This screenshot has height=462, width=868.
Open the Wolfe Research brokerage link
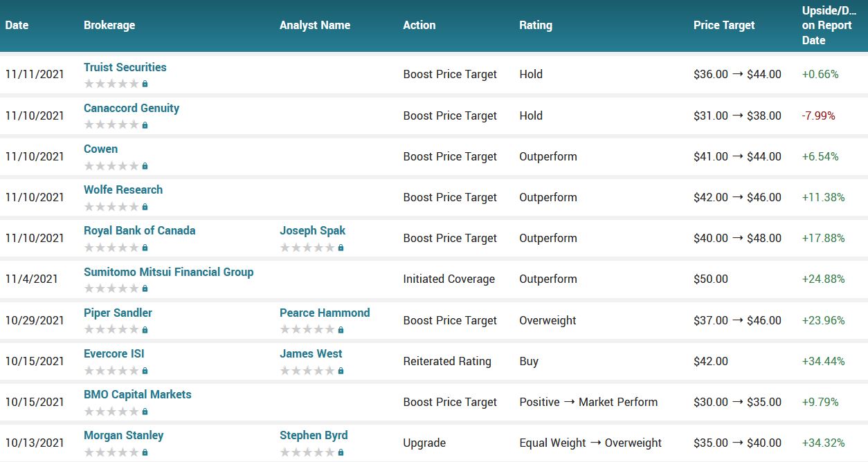(x=123, y=190)
